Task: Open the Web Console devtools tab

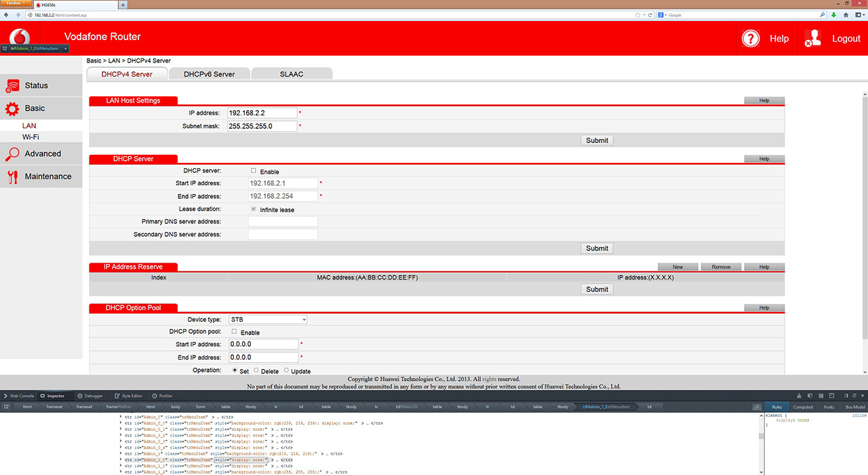Action: pos(19,396)
